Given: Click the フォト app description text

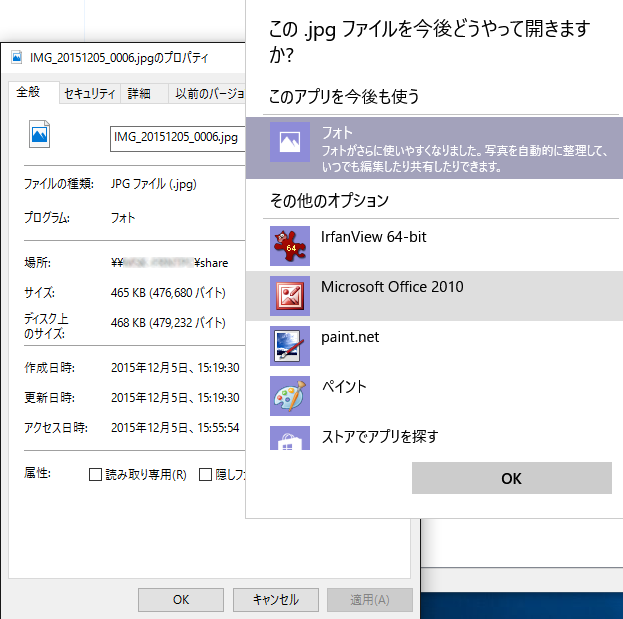Looking at the screenshot, I should (465, 159).
